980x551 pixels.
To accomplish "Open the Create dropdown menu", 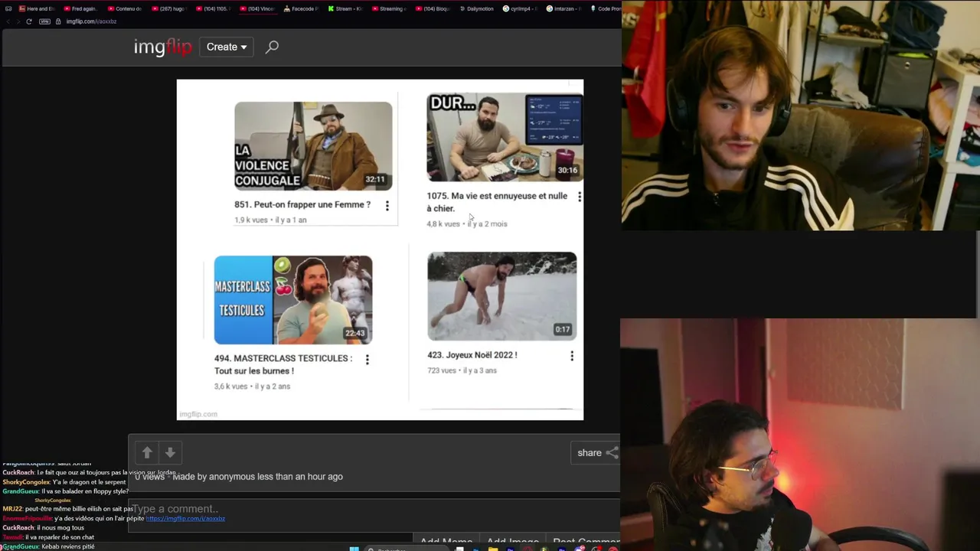I will coord(227,47).
